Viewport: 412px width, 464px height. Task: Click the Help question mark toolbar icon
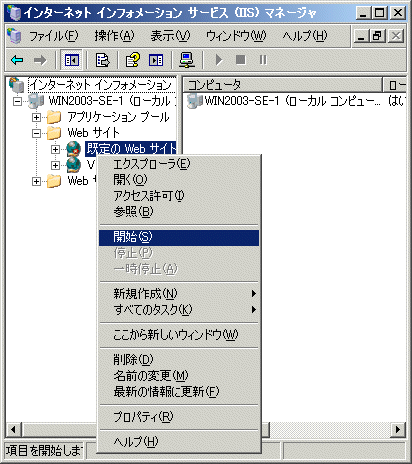coord(132,60)
